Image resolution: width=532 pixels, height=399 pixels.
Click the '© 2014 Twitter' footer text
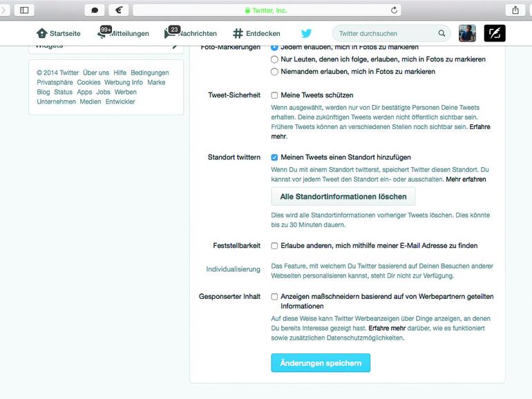click(57, 72)
